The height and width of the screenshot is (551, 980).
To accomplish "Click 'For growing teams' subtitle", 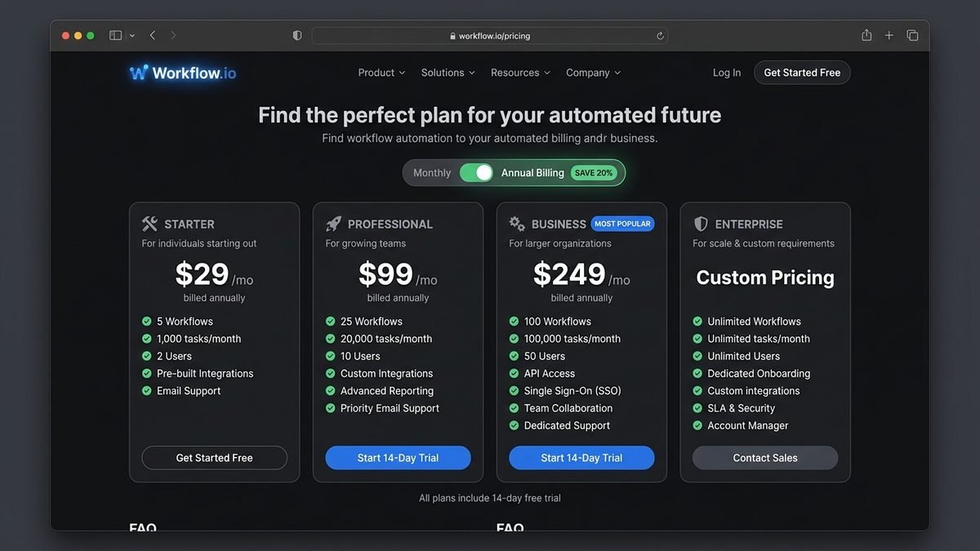I will tap(366, 243).
